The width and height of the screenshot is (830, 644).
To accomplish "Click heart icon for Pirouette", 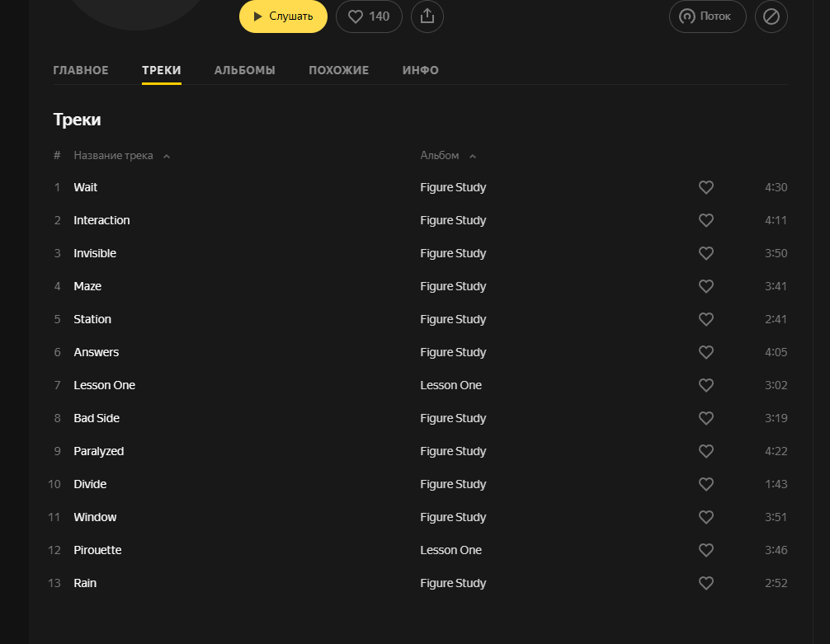I will [706, 550].
